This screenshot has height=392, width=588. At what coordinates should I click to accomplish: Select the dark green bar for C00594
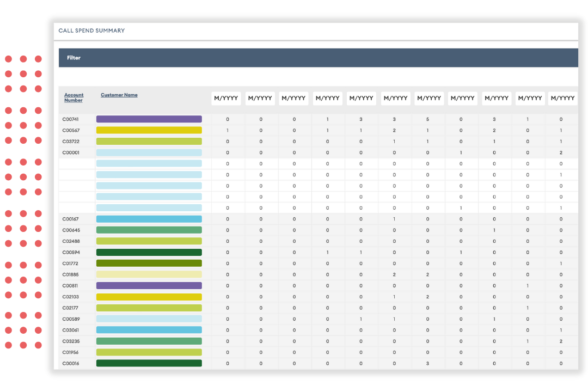coord(149,253)
